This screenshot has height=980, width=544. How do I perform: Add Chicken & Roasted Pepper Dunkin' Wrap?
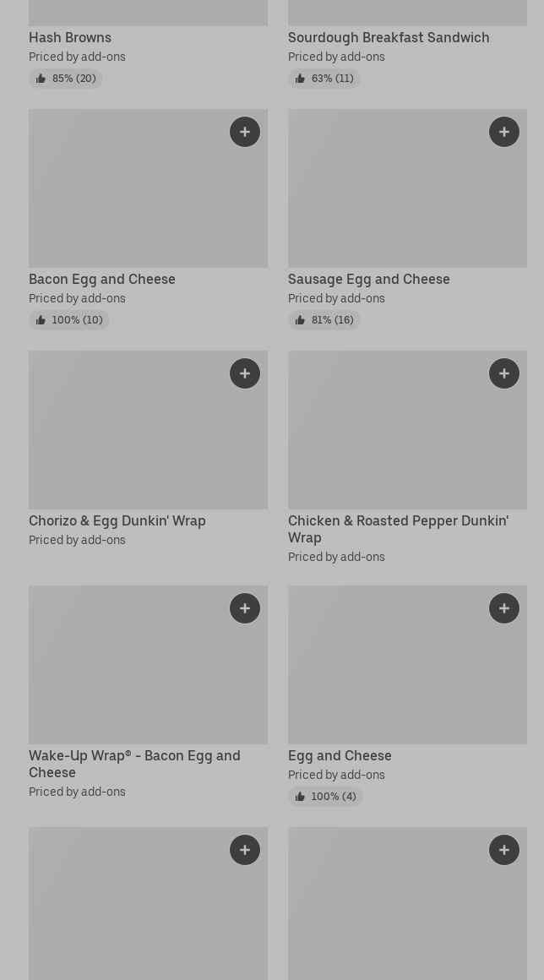point(504,373)
